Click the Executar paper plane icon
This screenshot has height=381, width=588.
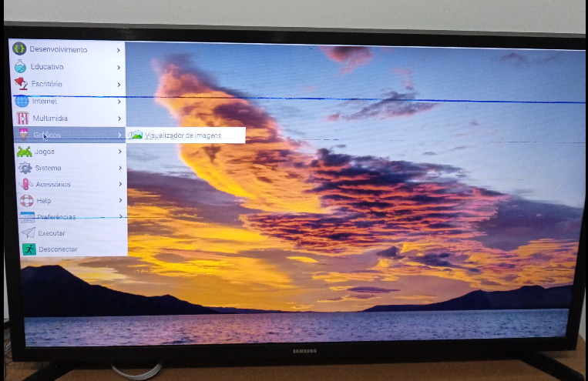click(x=29, y=232)
